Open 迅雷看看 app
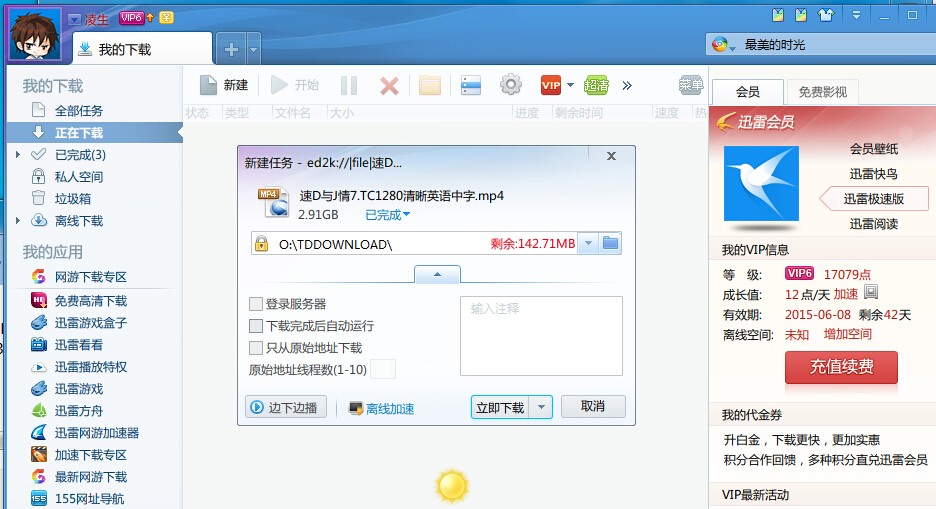 click(x=79, y=345)
